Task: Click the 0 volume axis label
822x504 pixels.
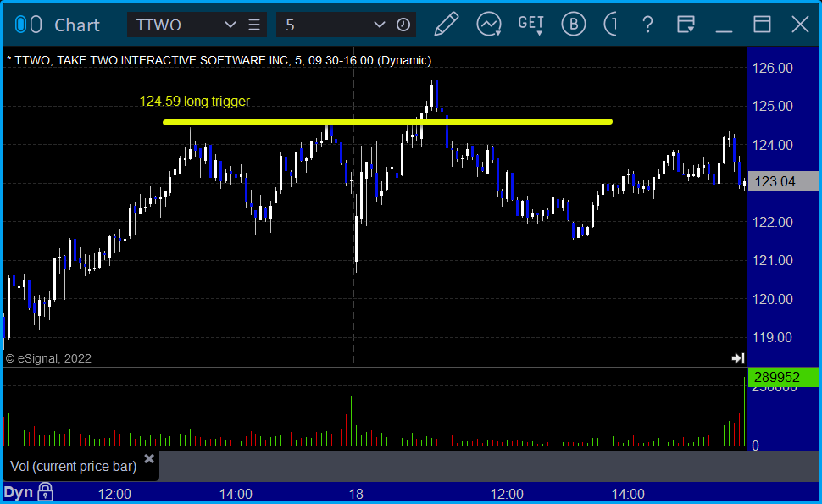Action: click(x=755, y=446)
